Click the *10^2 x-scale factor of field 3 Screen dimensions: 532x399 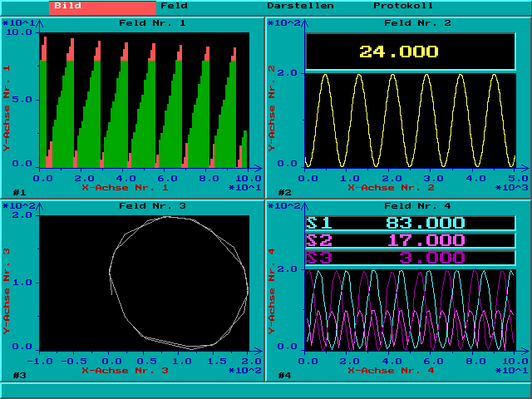(x=245, y=371)
